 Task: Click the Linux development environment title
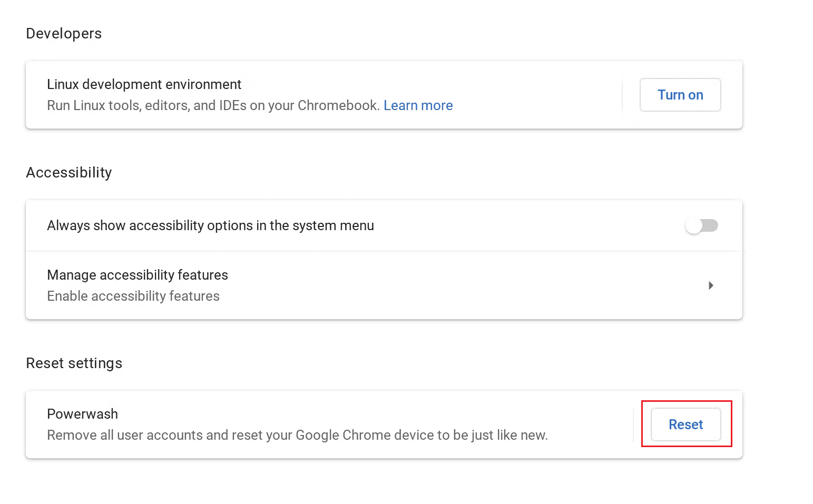click(144, 84)
